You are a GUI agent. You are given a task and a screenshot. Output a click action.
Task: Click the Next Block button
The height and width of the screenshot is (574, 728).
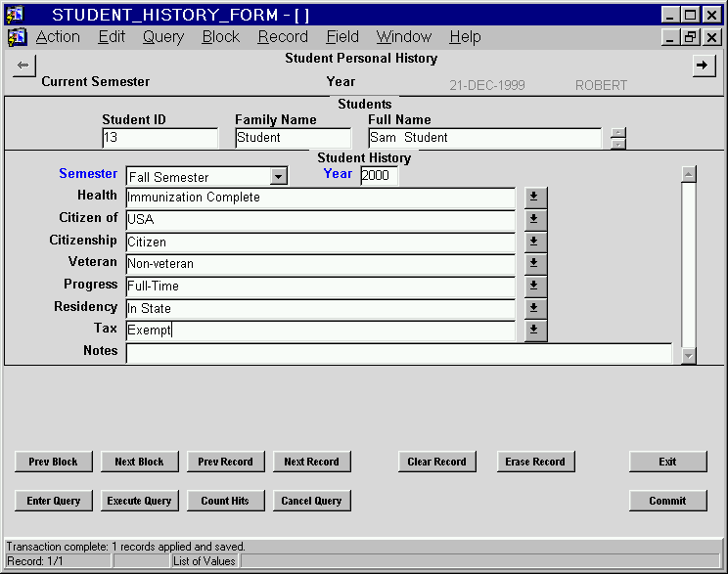(x=140, y=462)
